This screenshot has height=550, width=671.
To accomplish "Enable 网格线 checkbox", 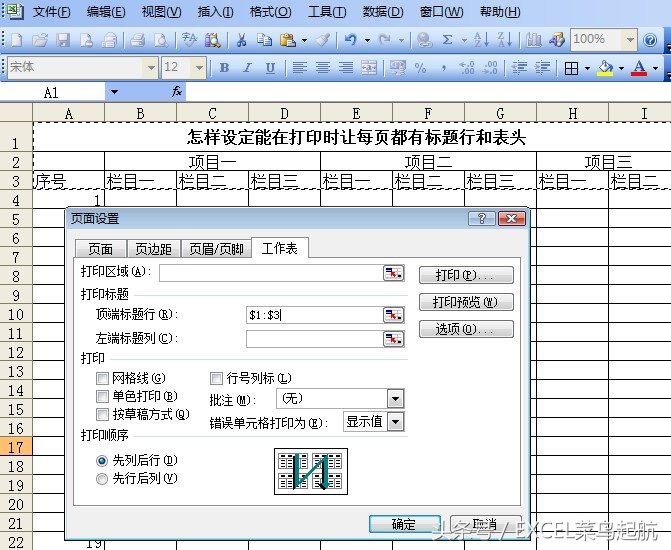I will pos(102,378).
